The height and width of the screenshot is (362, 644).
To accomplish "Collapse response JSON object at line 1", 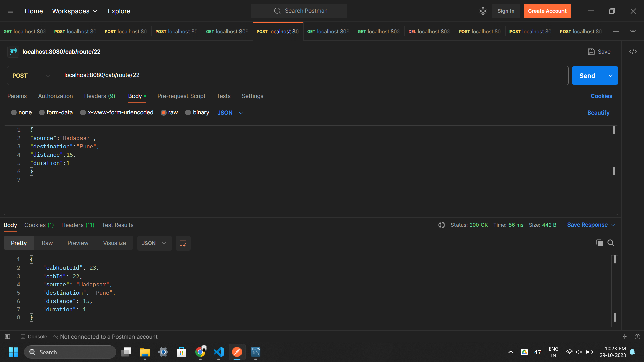I will 31,259.
